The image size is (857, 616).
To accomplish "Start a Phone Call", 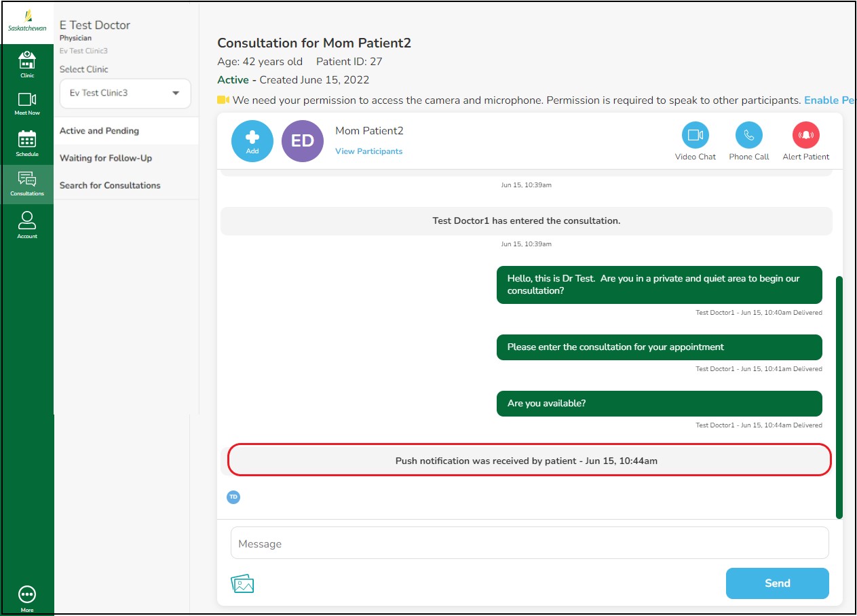I will click(x=748, y=136).
